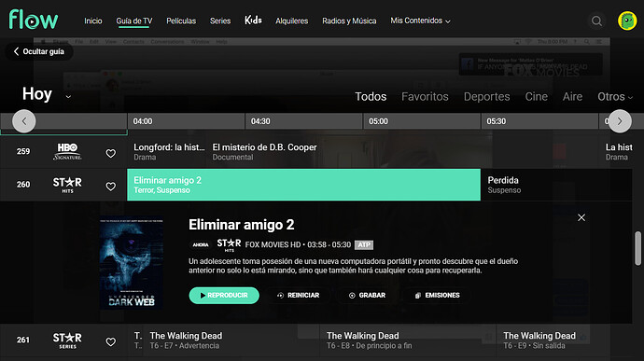Click the vertical guide scrollbar handle
Screen dimensions: 644x361
(637, 248)
